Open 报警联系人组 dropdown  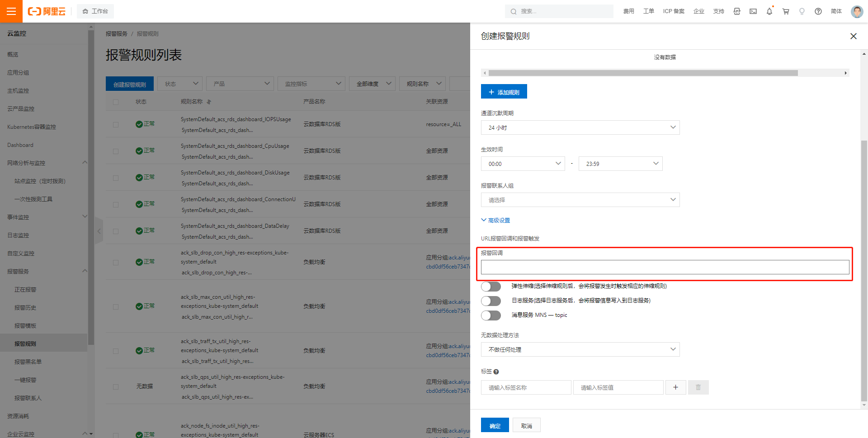pyautogui.click(x=580, y=200)
